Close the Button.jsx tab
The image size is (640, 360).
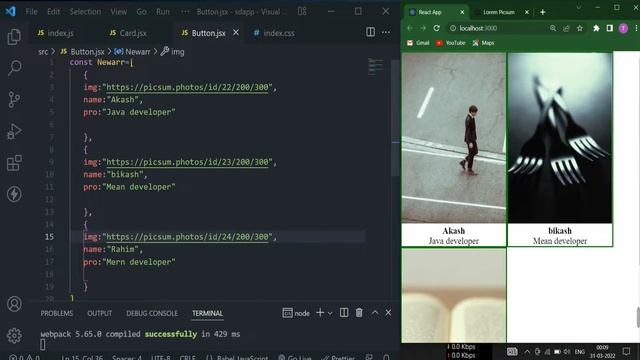tap(236, 32)
